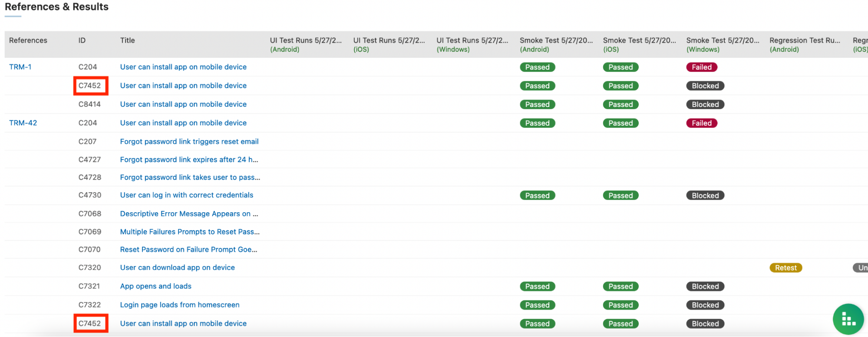Click the References column header
Image resolution: width=868 pixels, height=337 pixels.
pos(28,40)
